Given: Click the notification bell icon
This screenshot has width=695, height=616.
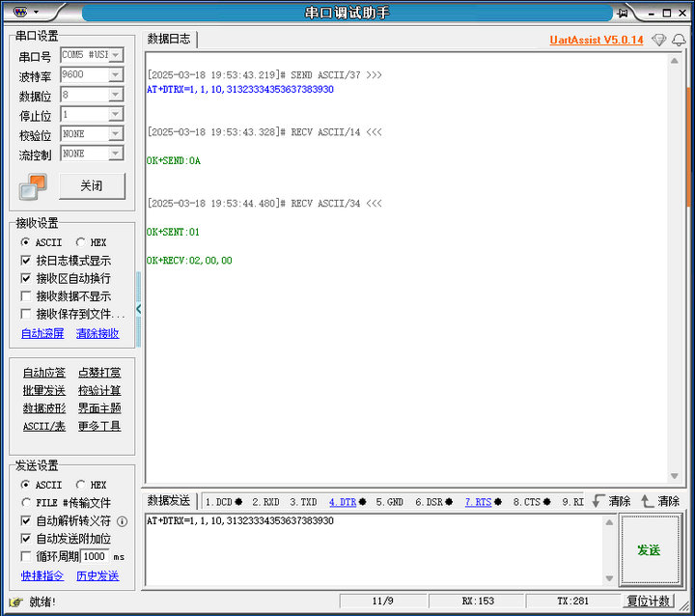Looking at the screenshot, I should click(679, 40).
